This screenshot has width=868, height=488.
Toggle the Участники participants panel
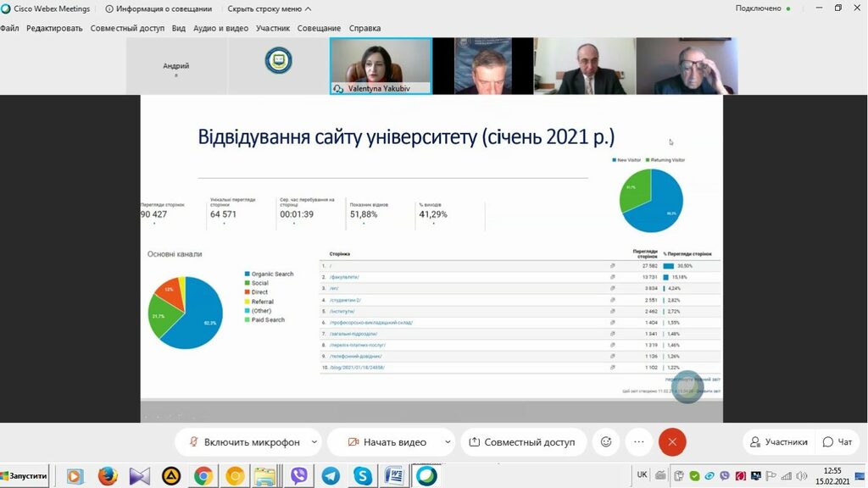coord(776,441)
